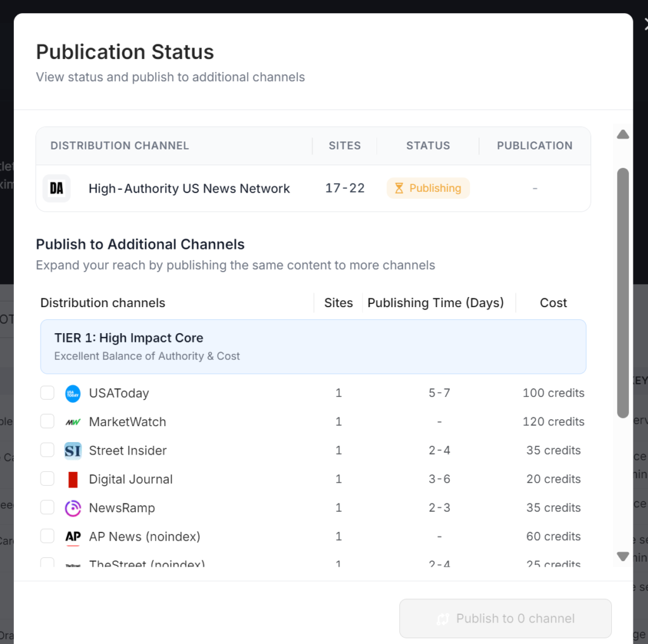Click the Cost column header
The height and width of the screenshot is (644, 648).
click(552, 303)
